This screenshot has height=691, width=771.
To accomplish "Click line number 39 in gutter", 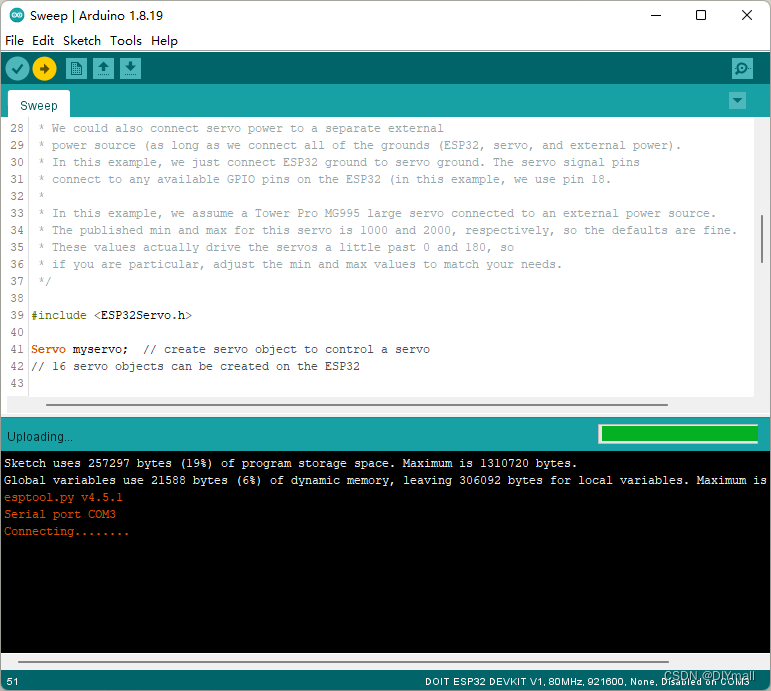I will click(17, 315).
